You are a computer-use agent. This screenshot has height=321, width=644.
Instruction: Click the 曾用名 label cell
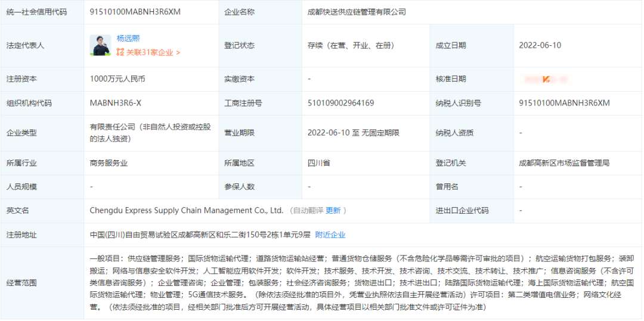click(472, 187)
